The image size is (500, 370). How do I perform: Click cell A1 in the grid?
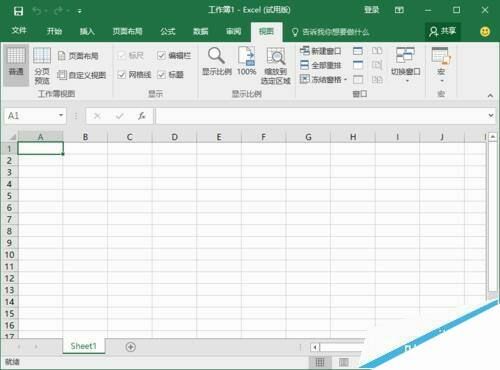point(40,148)
